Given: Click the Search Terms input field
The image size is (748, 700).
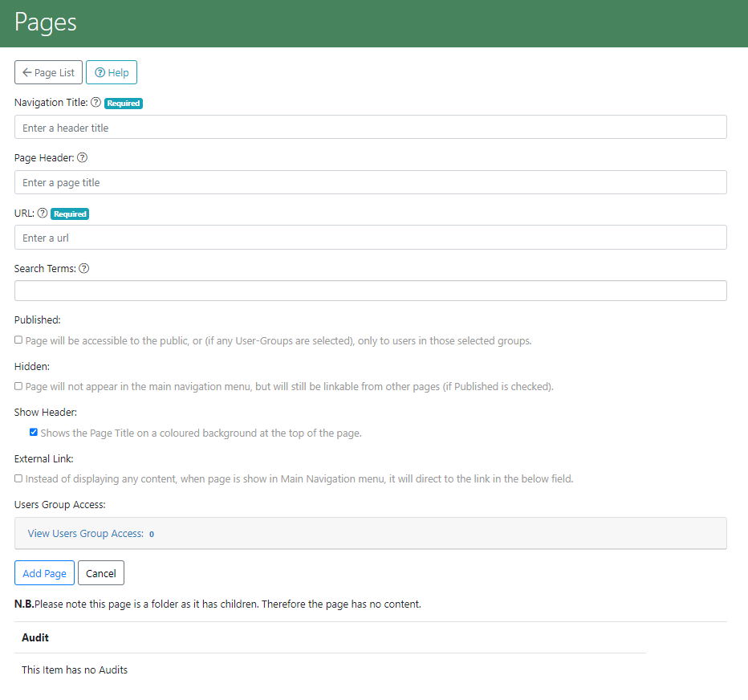Looking at the screenshot, I should (370, 291).
